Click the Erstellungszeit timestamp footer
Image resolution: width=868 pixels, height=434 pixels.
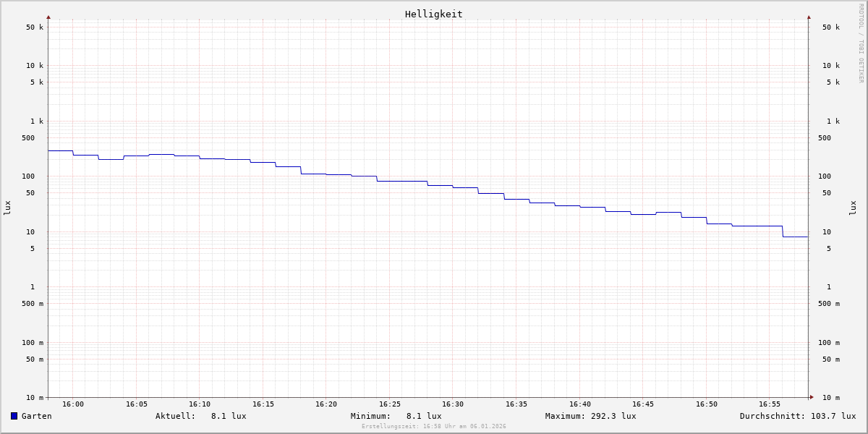click(x=434, y=427)
